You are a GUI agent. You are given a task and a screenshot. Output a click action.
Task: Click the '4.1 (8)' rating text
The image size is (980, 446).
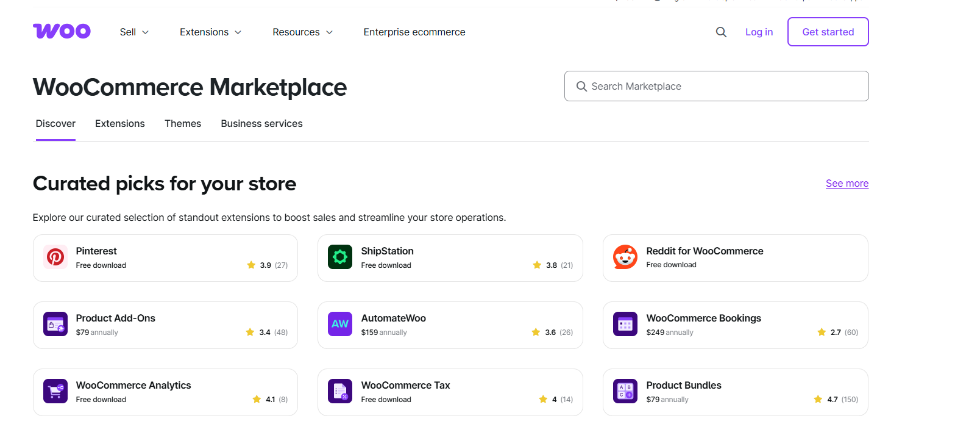pyautogui.click(x=277, y=400)
